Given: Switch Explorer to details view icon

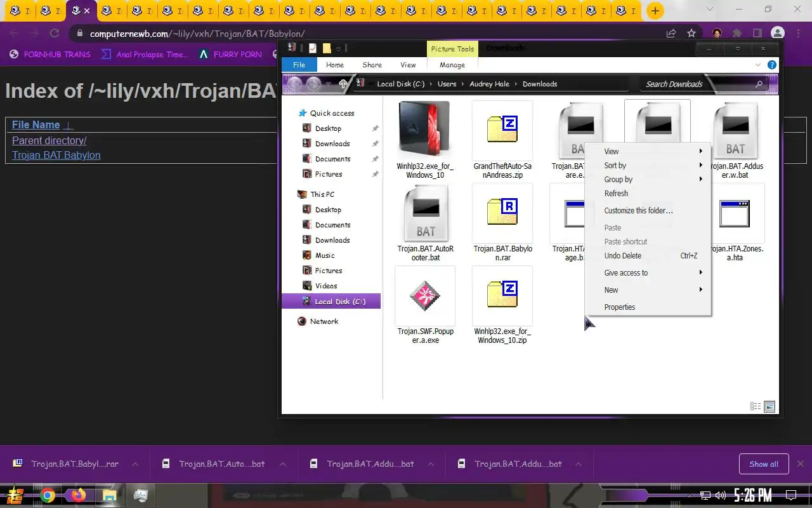Looking at the screenshot, I should click(x=756, y=406).
